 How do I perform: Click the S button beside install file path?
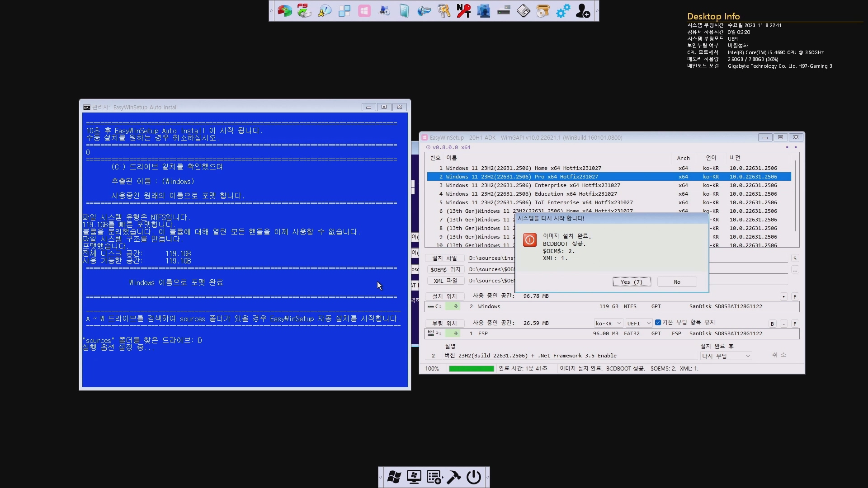795,258
